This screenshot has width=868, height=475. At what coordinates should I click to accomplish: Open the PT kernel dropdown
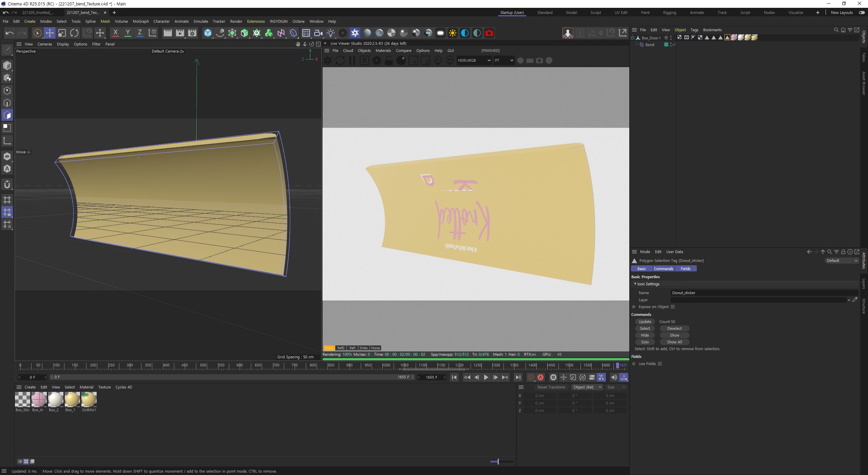point(504,60)
